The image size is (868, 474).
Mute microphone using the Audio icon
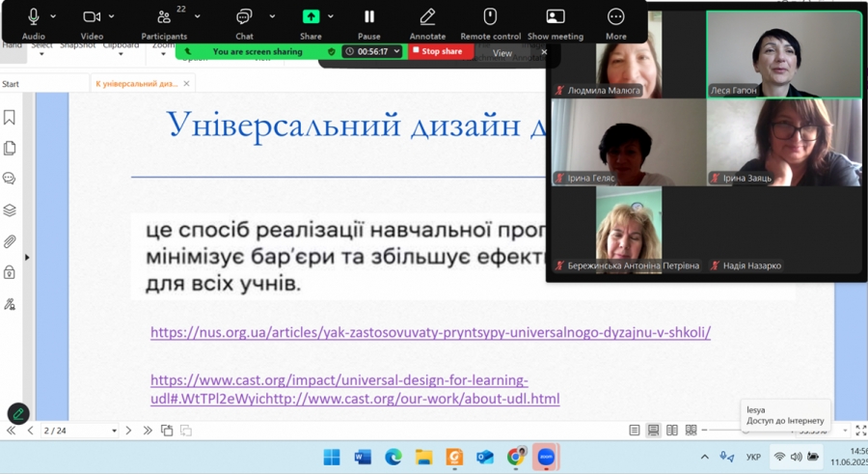tap(34, 17)
